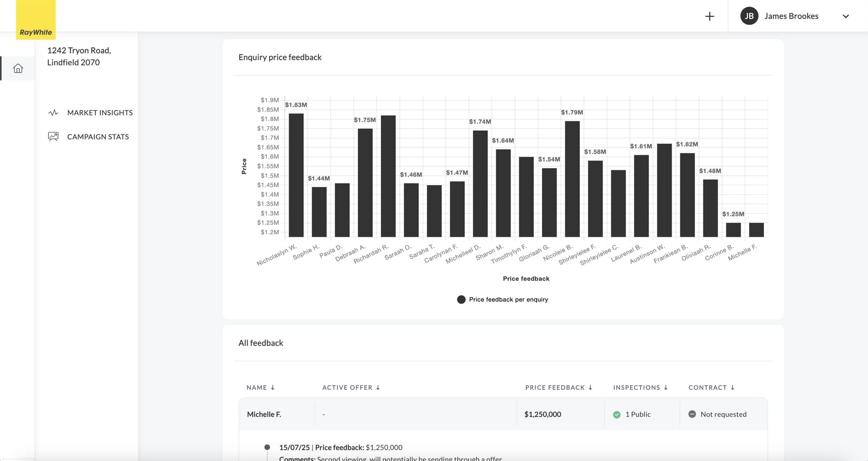Viewport: 868px width, 461px height.
Task: Click the JB user avatar
Action: point(749,16)
